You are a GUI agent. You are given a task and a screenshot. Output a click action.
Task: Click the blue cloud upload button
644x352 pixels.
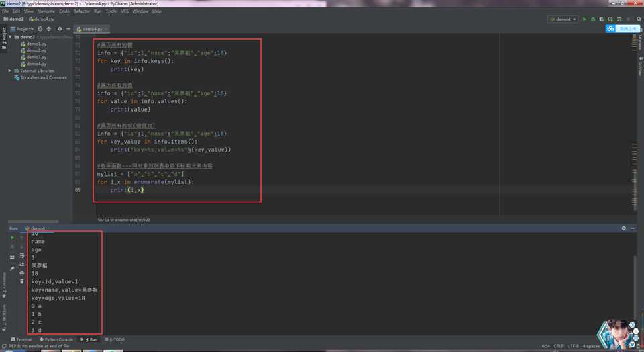[623, 28]
